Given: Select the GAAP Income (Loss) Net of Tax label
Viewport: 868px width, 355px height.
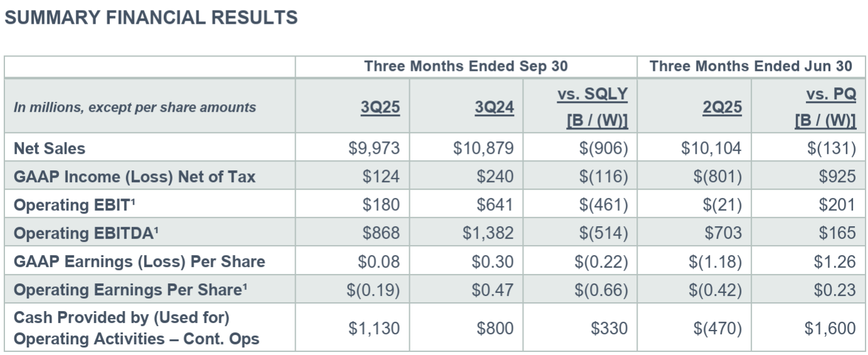Looking at the screenshot, I should [x=134, y=177].
